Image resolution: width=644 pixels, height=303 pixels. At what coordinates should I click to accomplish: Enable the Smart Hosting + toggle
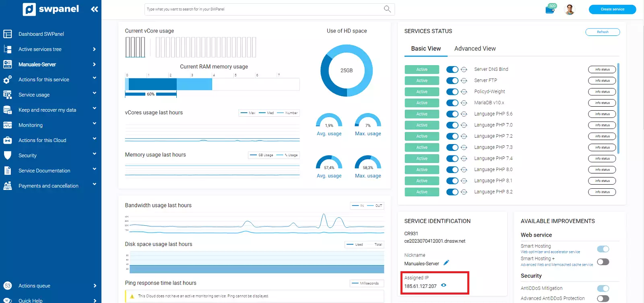[603, 262]
